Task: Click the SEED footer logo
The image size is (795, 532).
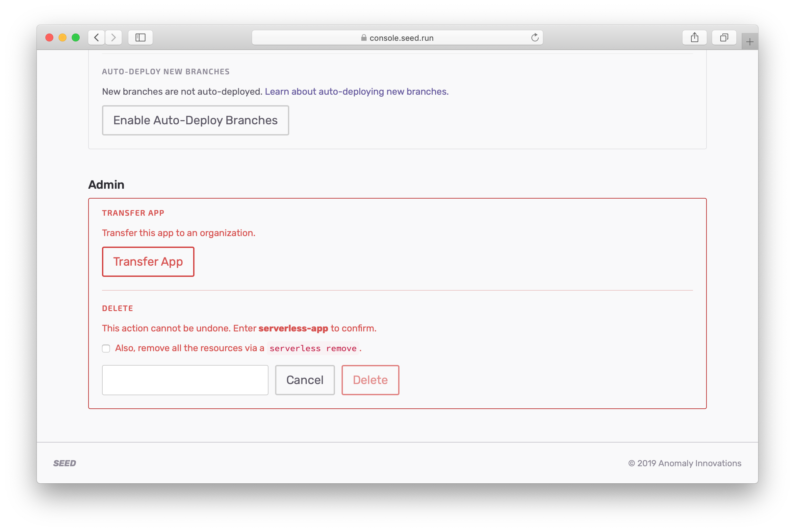Action: (64, 463)
